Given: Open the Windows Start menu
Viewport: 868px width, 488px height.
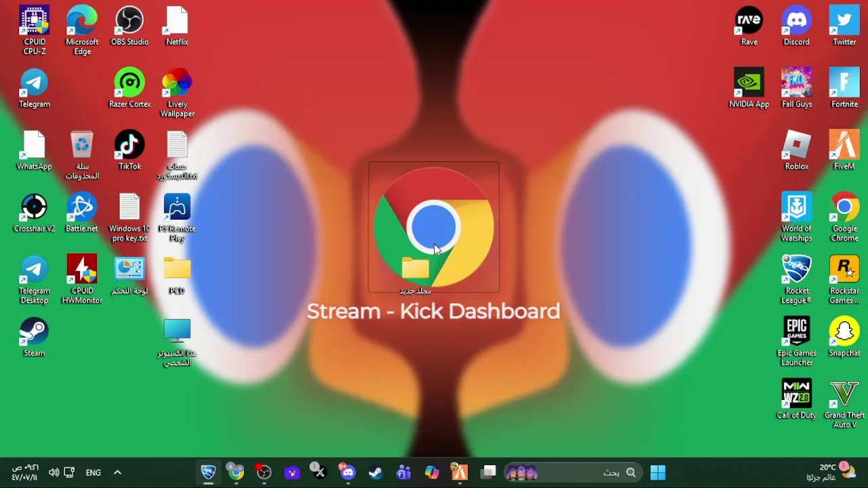Looking at the screenshot, I should tap(658, 472).
